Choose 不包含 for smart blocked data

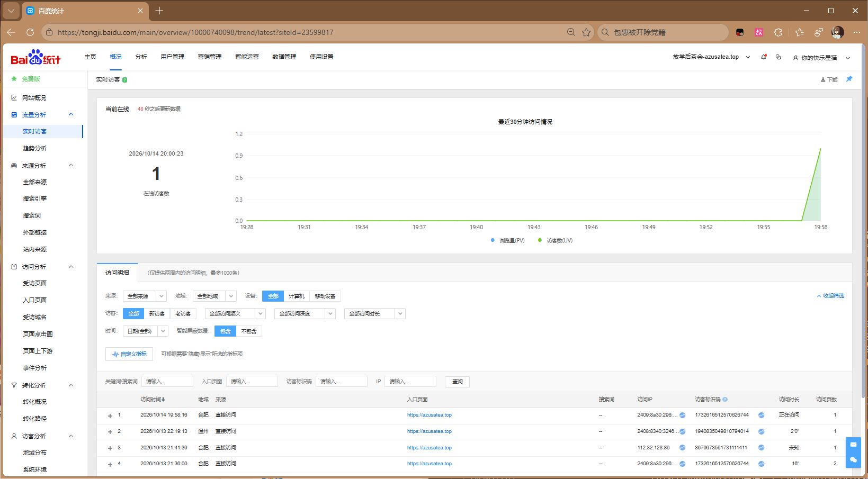point(249,331)
